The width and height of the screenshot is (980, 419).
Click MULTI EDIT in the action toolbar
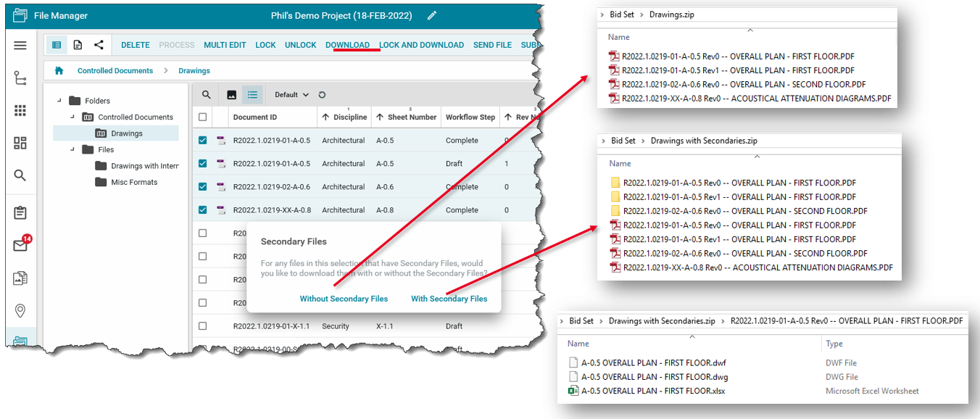pos(225,45)
